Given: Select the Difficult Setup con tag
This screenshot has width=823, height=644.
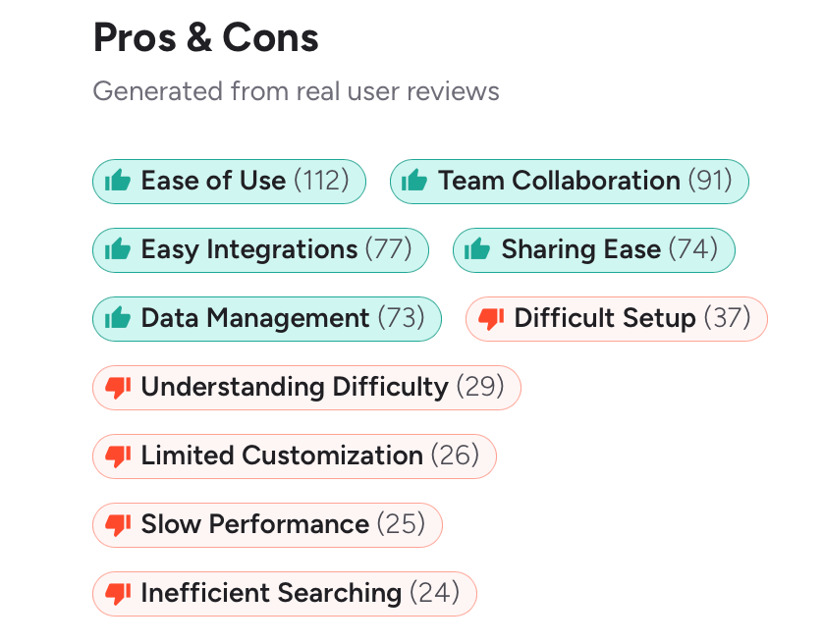Looking at the screenshot, I should [x=616, y=318].
